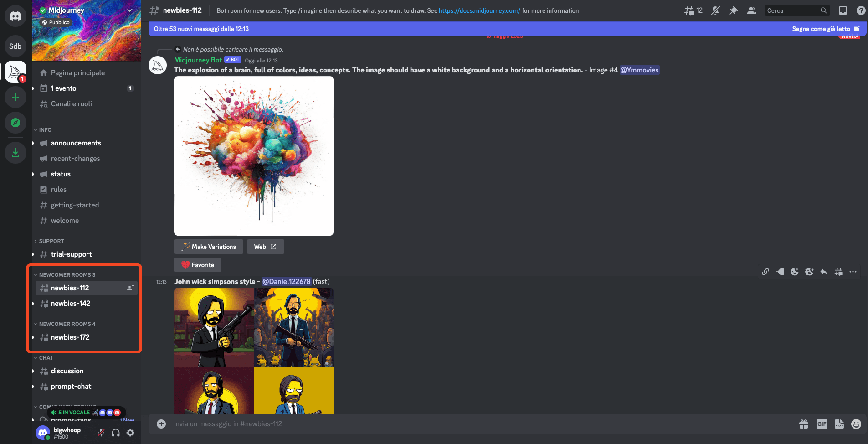Open the status channel

click(x=86, y=174)
